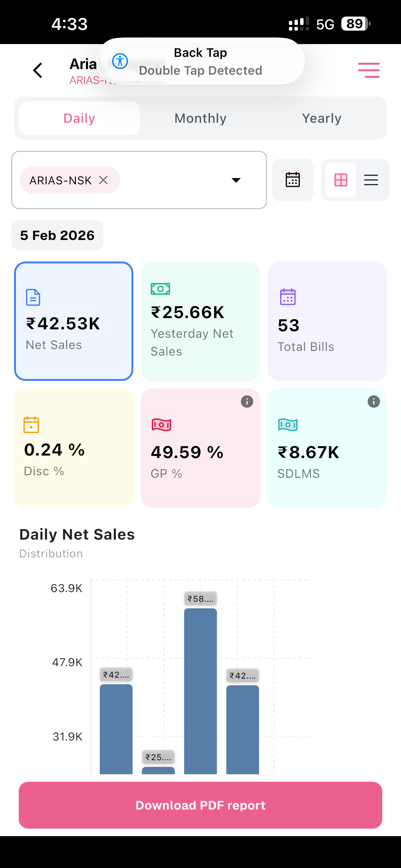Open the Total Bills card
401x868 pixels.
327,321
